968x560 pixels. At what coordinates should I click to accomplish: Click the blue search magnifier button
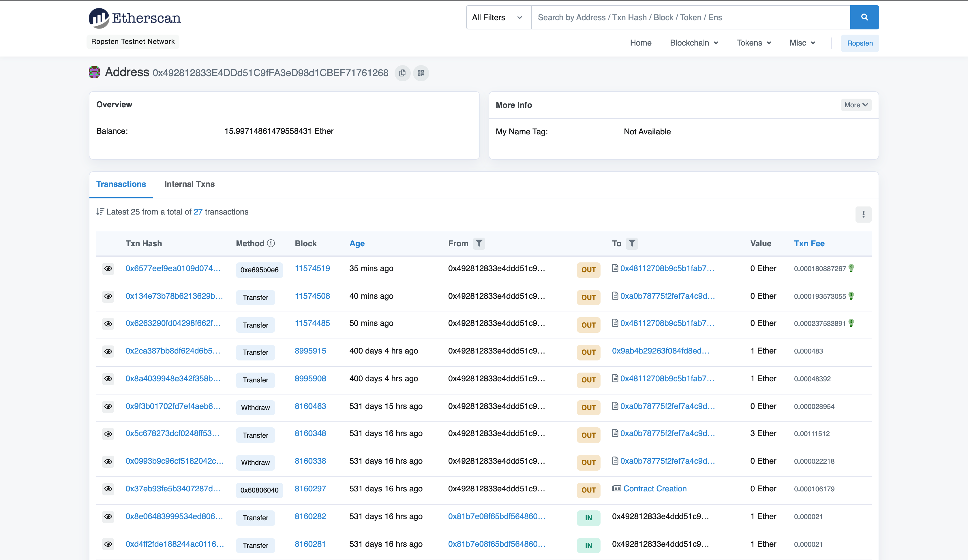(x=864, y=17)
